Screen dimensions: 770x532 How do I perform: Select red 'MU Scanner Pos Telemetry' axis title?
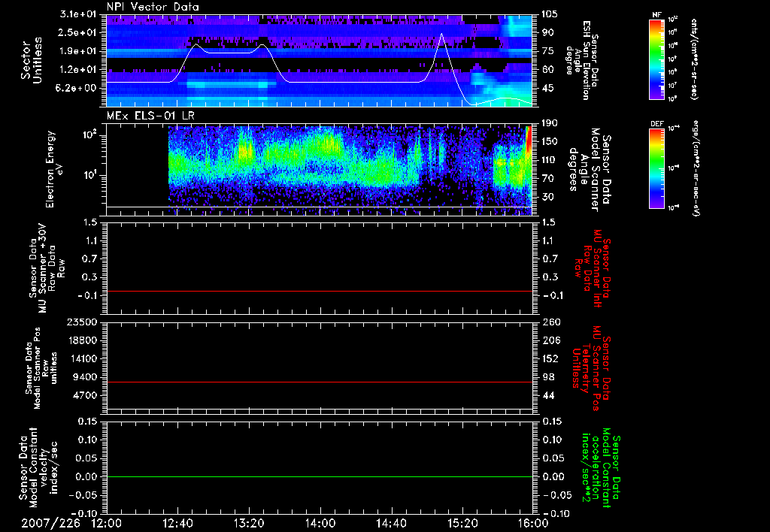pos(592,368)
